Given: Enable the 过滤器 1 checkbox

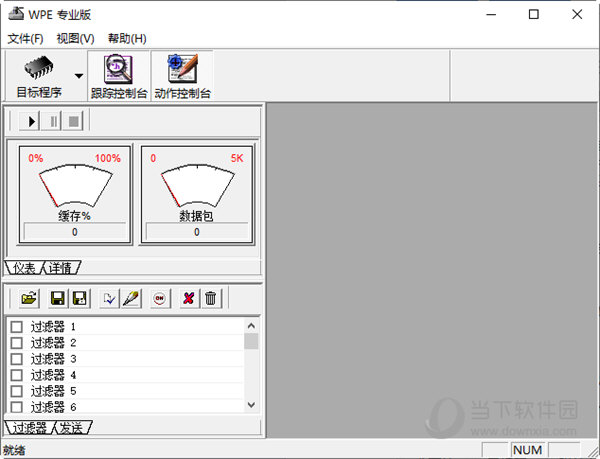Looking at the screenshot, I should click(16, 327).
